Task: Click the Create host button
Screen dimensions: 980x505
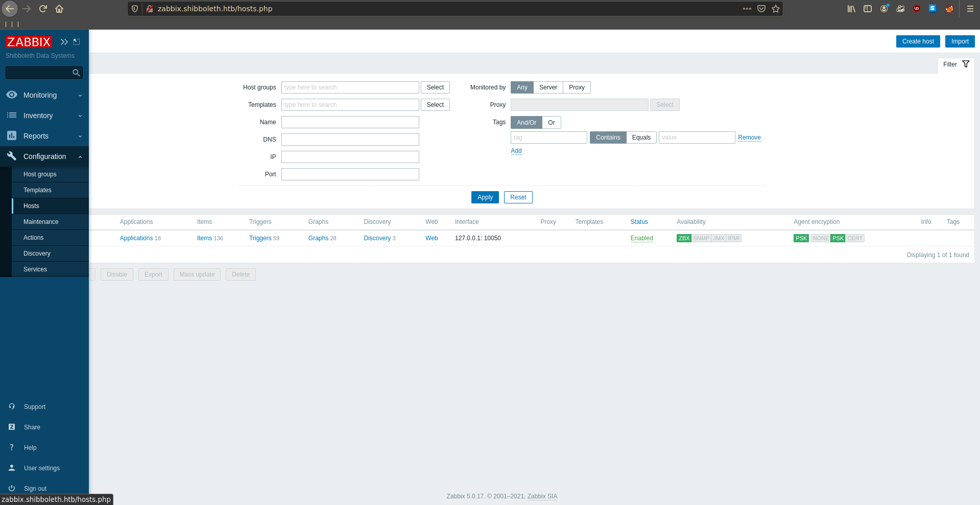Action: pyautogui.click(x=918, y=41)
